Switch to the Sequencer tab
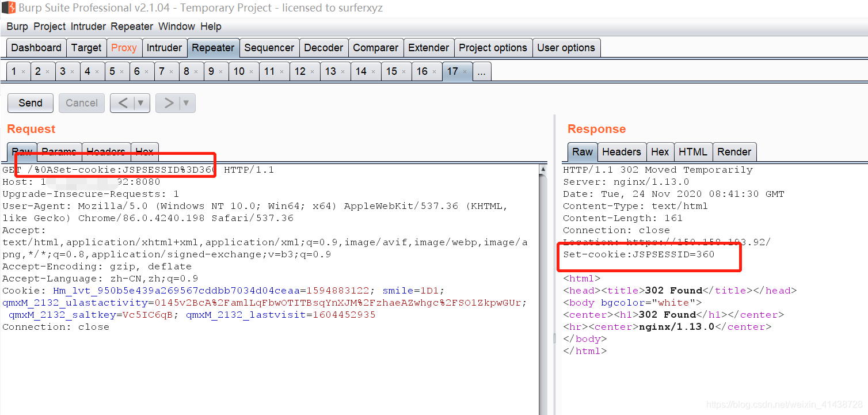This screenshot has height=415, width=868. click(x=269, y=48)
